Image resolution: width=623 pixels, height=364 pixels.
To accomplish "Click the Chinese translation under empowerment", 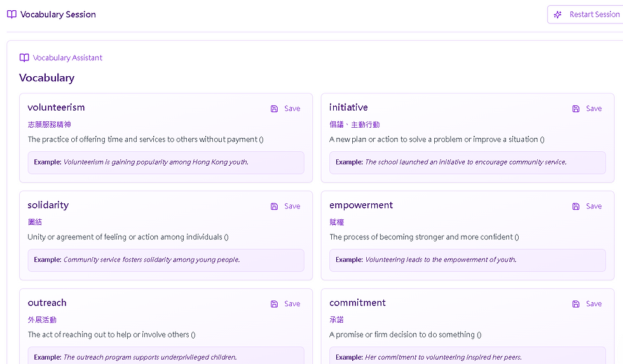I will 336,222.
